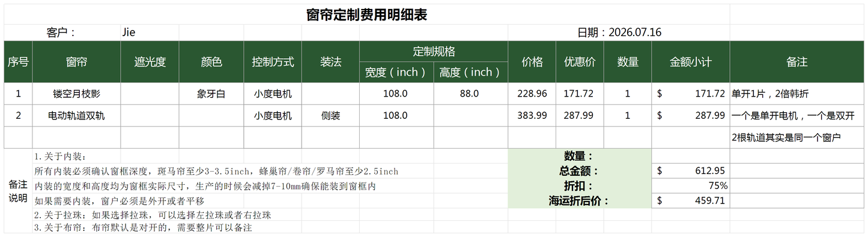The width and height of the screenshot is (868, 237).
Task: Select the title cell 窗帘定制费用明细表
Action: pos(367,14)
